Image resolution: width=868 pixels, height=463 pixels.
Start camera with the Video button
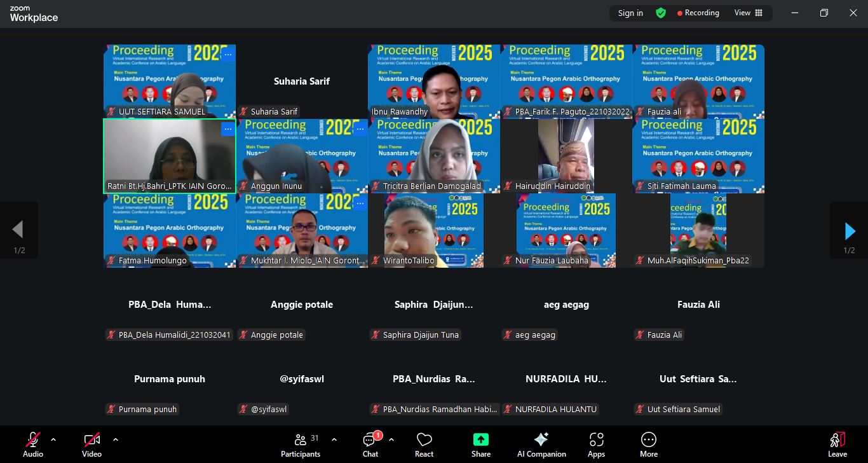(92, 440)
